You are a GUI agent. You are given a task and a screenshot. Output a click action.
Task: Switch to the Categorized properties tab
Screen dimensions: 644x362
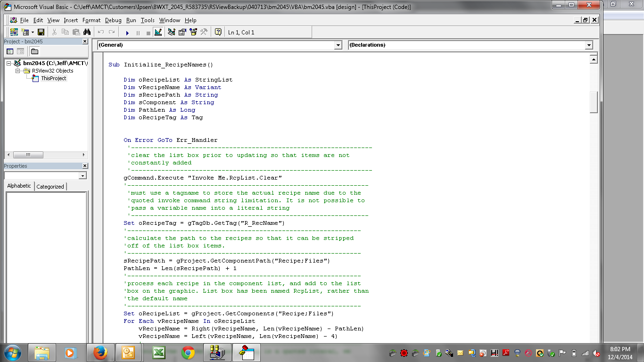tap(50, 187)
